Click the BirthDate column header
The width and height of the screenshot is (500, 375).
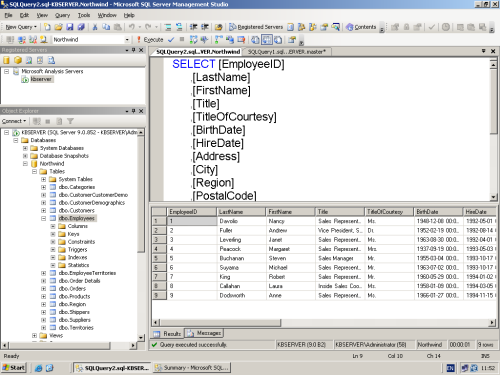coord(438,212)
